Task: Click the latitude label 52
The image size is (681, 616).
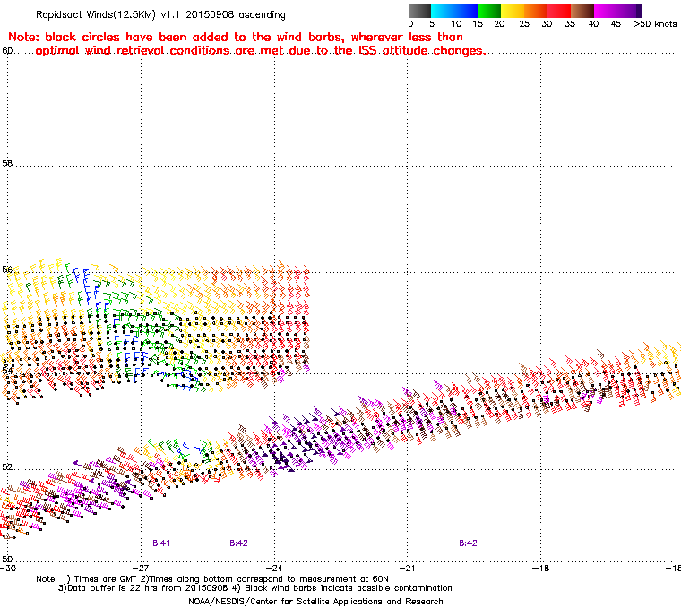Action: point(7,467)
